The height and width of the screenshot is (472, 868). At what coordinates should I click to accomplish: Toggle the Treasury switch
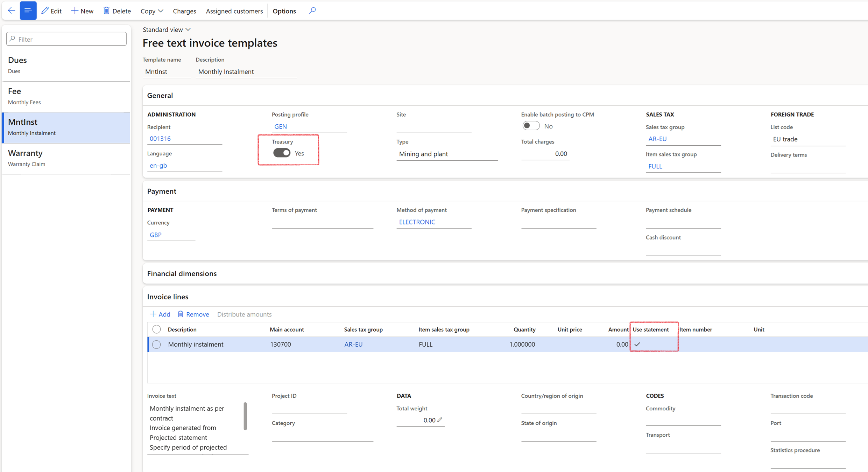[x=282, y=153]
